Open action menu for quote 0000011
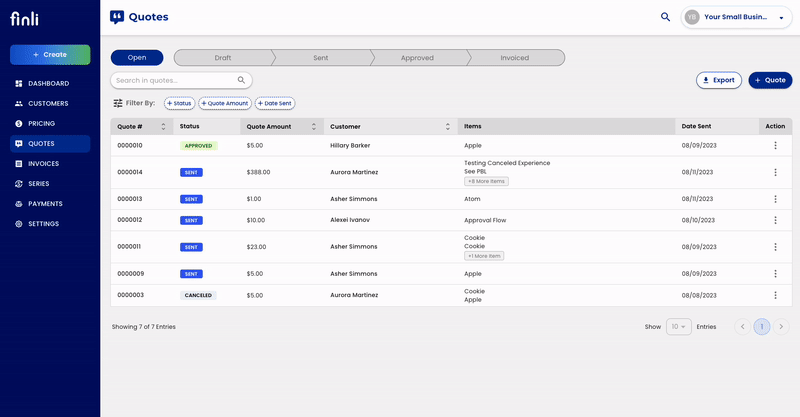 pyautogui.click(x=775, y=247)
